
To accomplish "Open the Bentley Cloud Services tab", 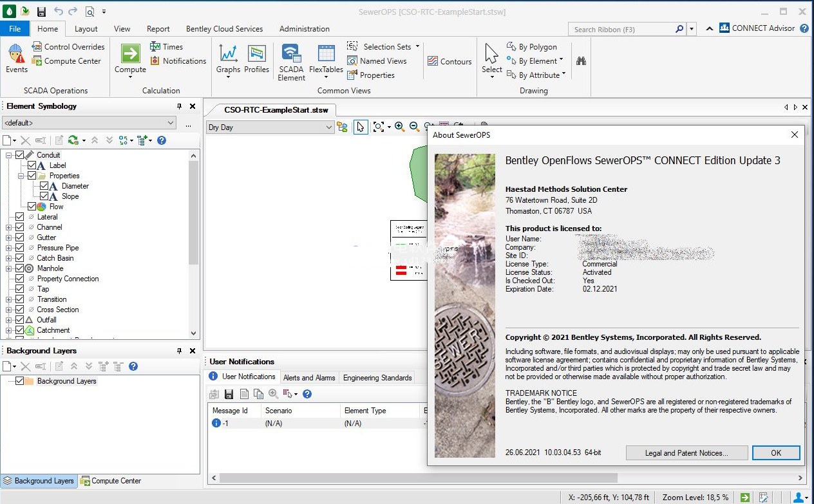I will [x=224, y=29].
